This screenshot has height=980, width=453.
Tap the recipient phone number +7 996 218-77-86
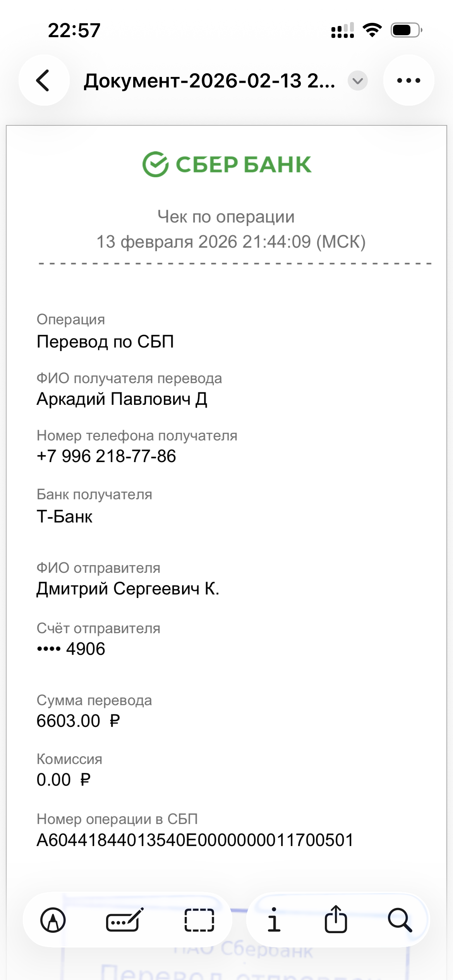(106, 456)
